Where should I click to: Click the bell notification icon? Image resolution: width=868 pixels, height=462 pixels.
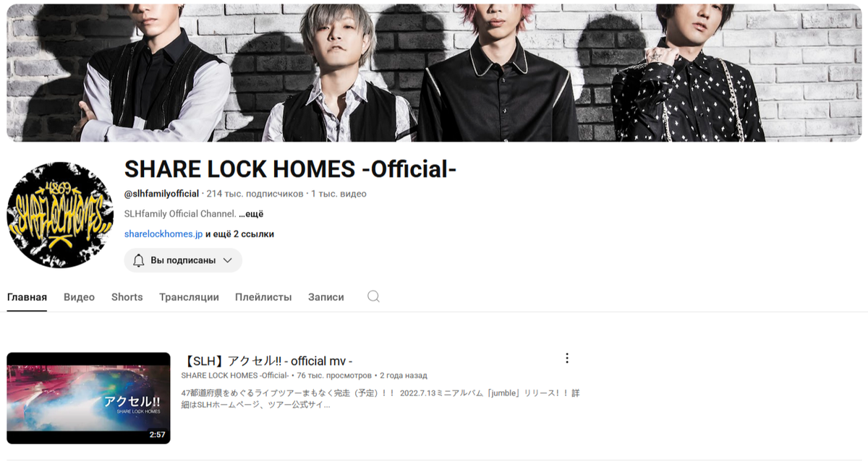click(139, 260)
